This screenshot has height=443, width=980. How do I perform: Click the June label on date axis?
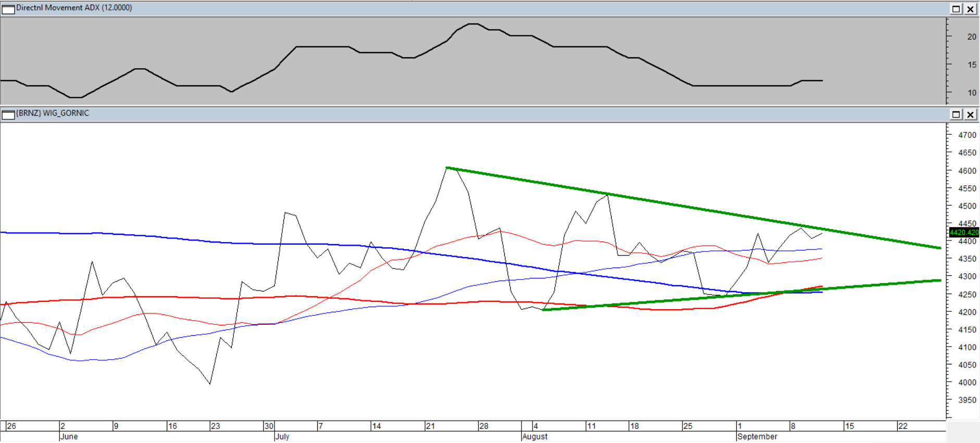click(69, 437)
